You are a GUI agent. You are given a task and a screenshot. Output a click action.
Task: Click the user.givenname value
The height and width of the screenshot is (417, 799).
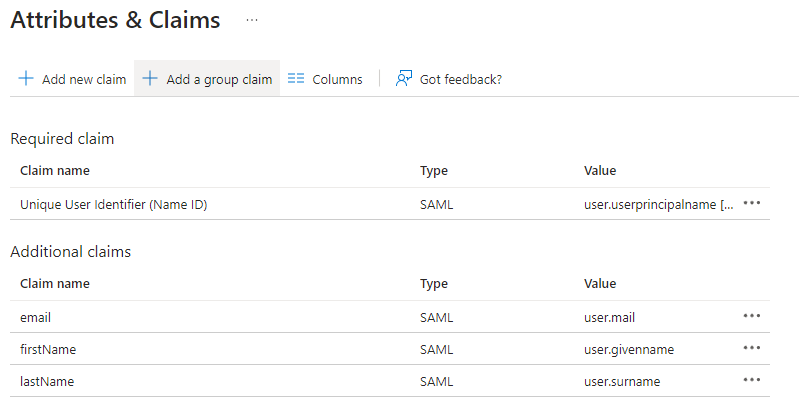click(629, 350)
